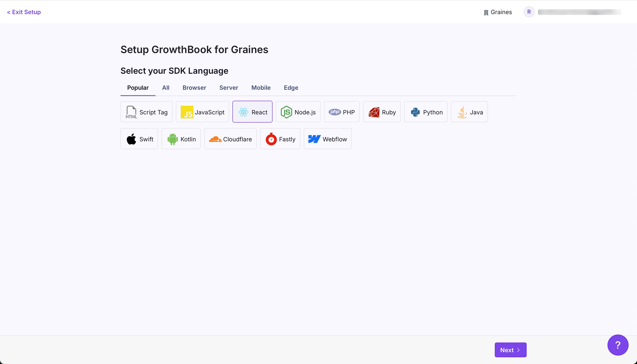Choose the Swift Apple logo
Image resolution: width=637 pixels, height=364 pixels.
[x=131, y=139]
